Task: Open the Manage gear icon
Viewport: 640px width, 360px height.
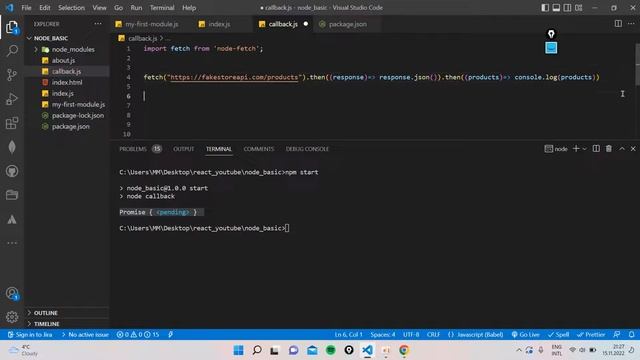Action: coord(12,317)
